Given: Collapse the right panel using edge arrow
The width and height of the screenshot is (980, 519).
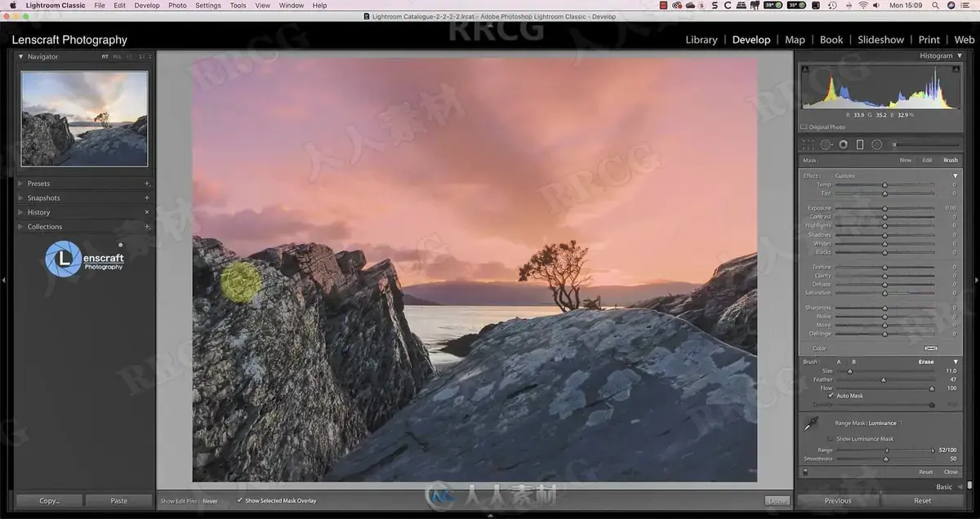Looking at the screenshot, I should coord(977,280).
